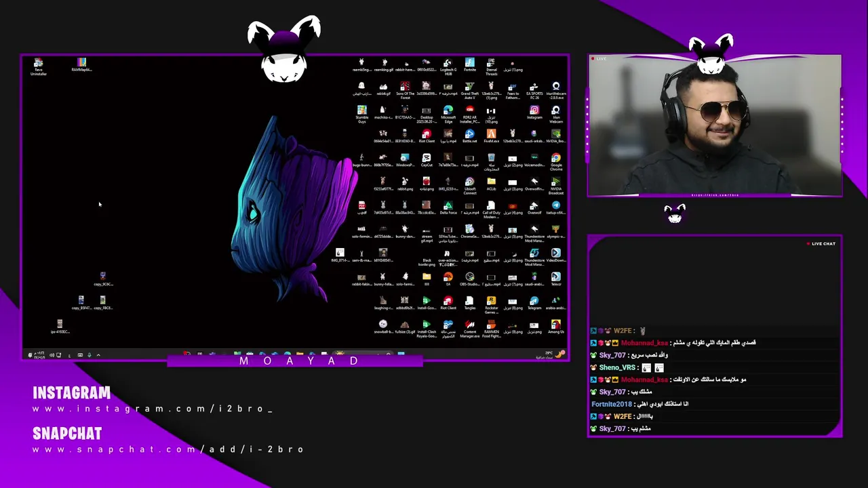Click the streamer webcam feed
Image resolution: width=868 pixels, height=488 pixels.
[715, 126]
